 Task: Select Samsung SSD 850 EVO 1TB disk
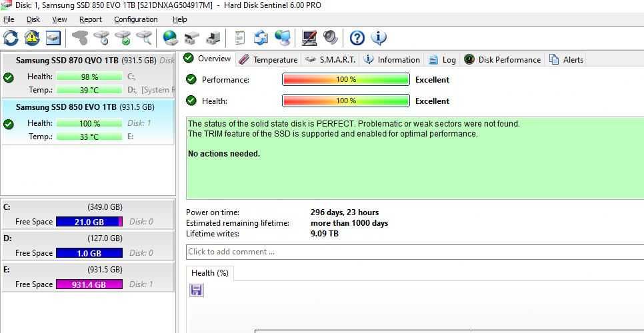click(88, 122)
